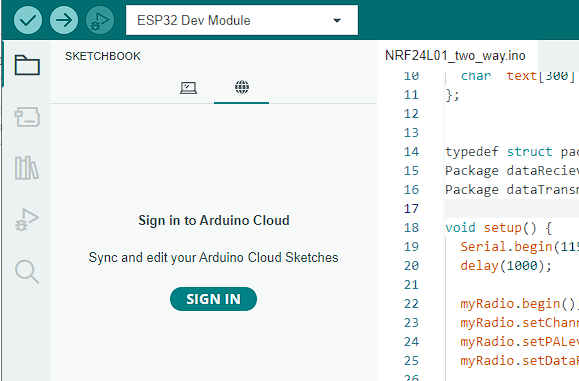579x381 pixels.
Task: Click the Upload arrow button
Action: tap(64, 20)
